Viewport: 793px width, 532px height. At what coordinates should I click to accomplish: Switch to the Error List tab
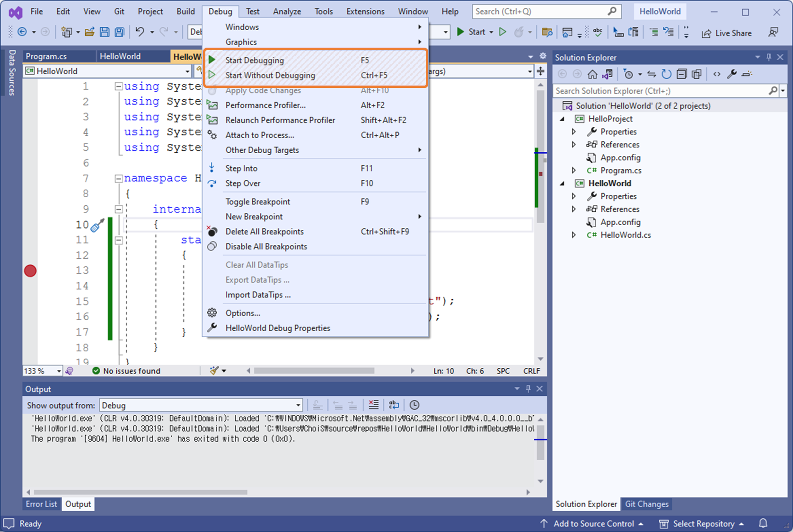click(x=41, y=504)
